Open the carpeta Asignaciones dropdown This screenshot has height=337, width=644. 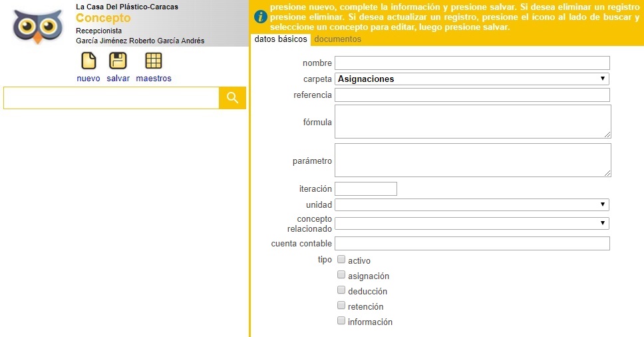click(x=472, y=79)
